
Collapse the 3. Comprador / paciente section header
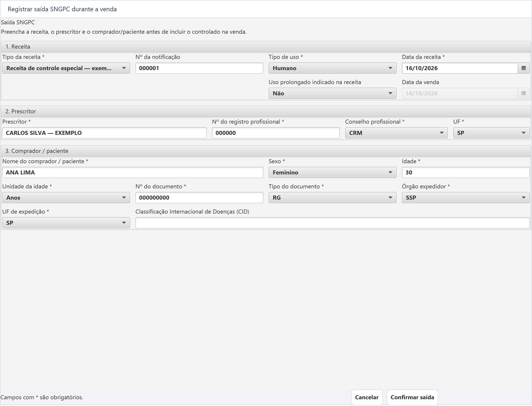[x=266, y=151]
